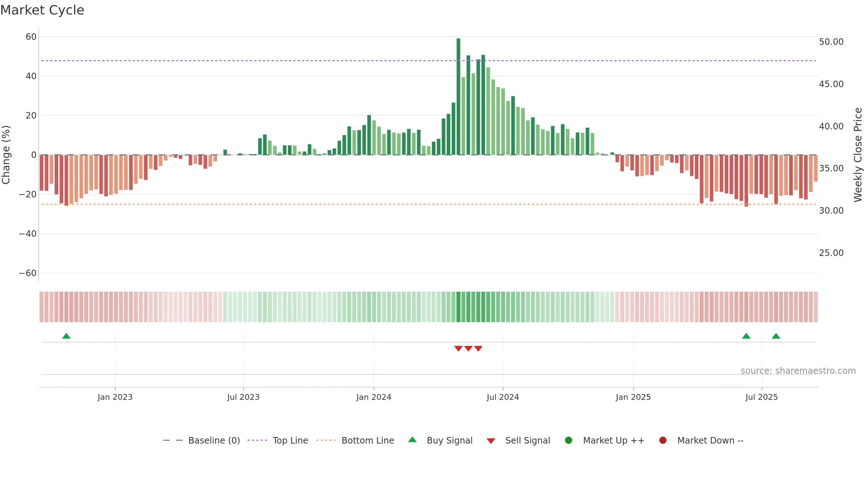The height and width of the screenshot is (488, 868).
Task: Click the darkest green cell in the heat strip
Action: click(x=458, y=307)
